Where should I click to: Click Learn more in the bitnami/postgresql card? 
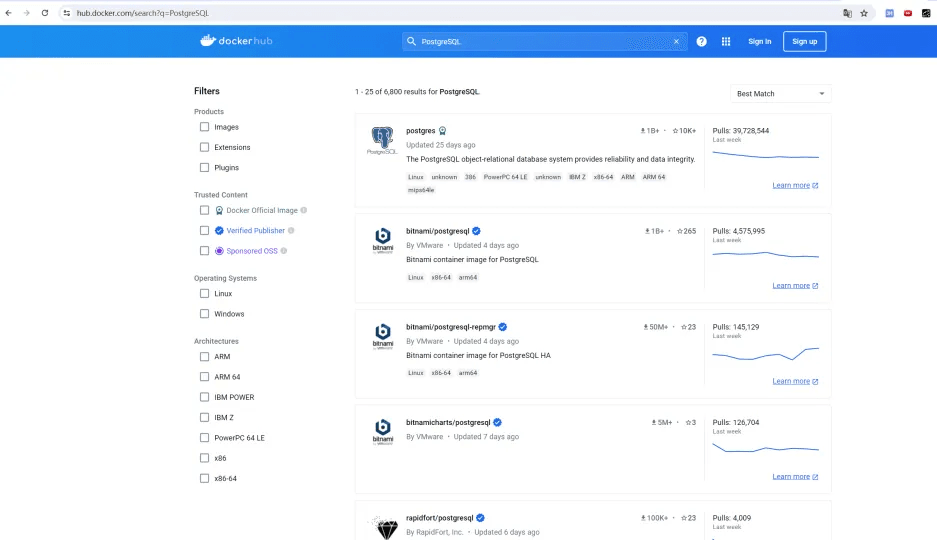point(795,286)
